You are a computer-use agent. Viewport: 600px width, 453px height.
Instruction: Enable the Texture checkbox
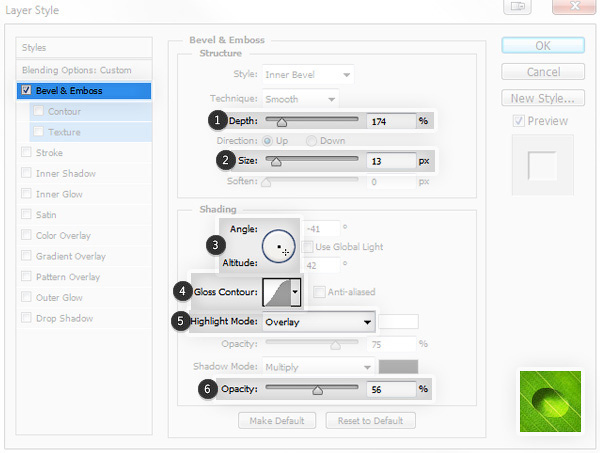[x=38, y=132]
